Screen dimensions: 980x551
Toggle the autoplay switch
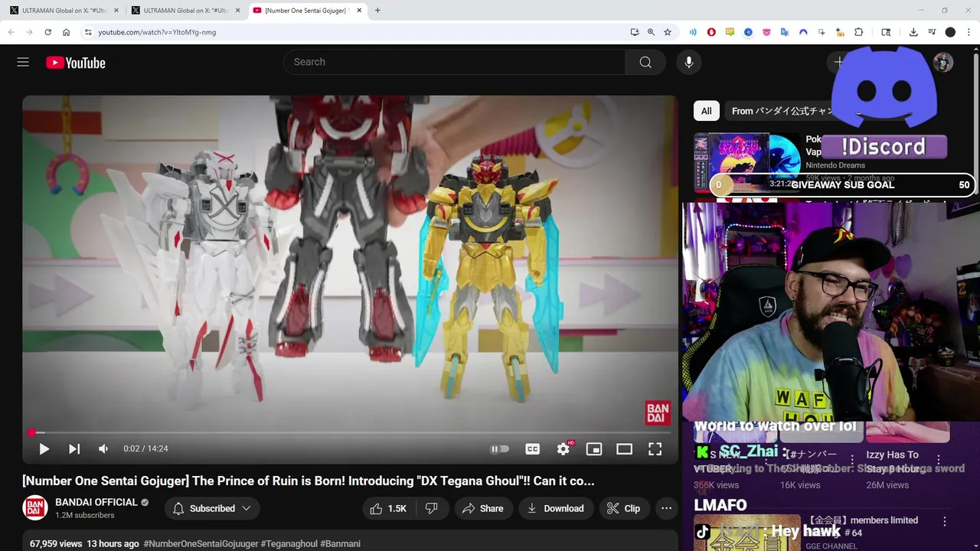(x=499, y=449)
